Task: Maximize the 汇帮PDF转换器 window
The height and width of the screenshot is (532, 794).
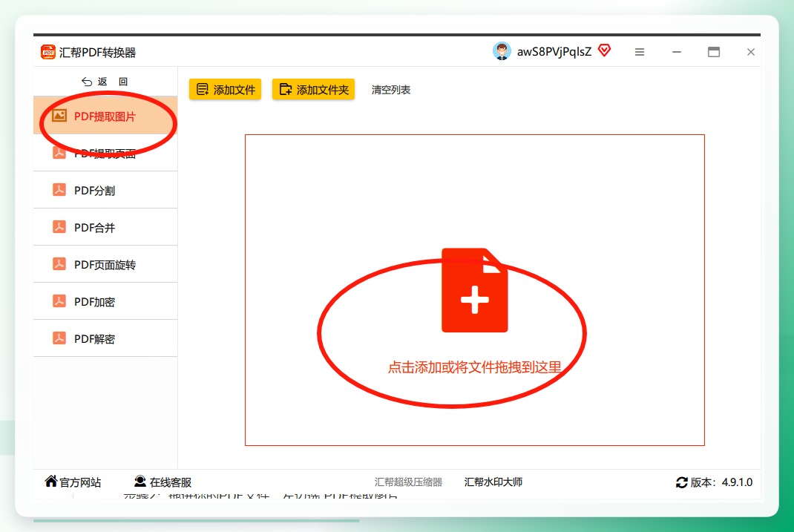Action: [713, 52]
